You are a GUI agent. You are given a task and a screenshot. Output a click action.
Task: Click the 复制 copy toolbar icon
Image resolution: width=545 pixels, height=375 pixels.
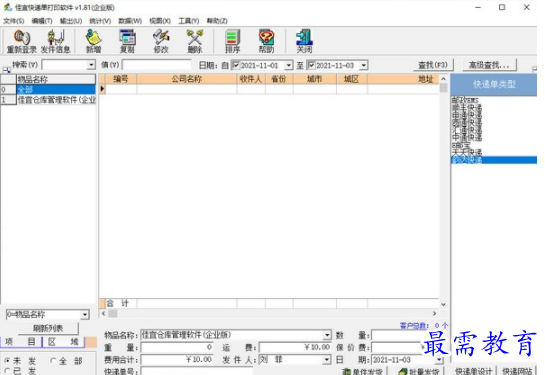click(x=127, y=41)
